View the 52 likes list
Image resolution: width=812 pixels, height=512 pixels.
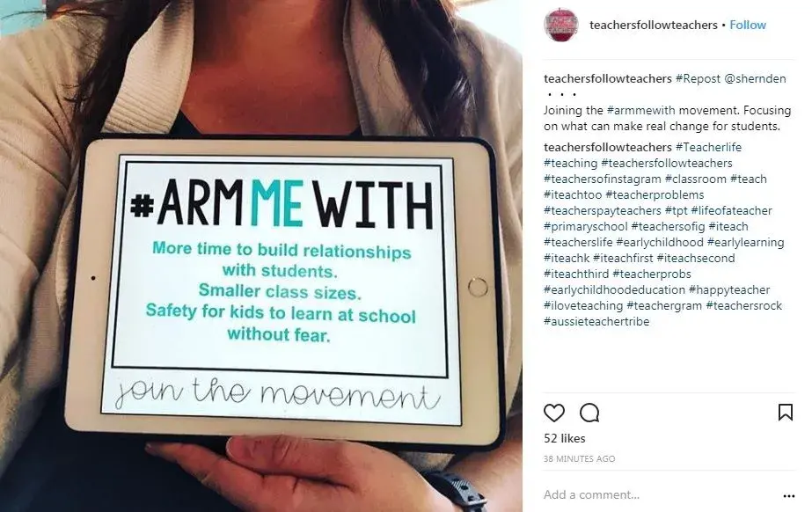click(x=565, y=438)
